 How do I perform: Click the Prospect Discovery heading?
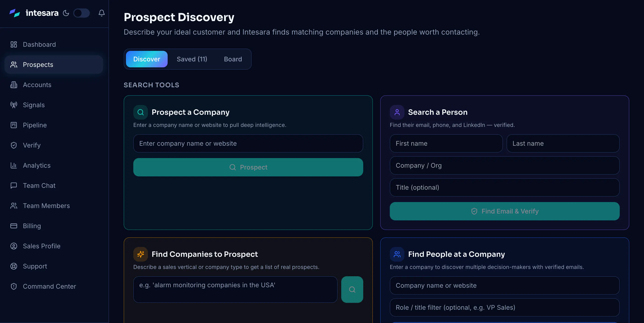pos(179,17)
